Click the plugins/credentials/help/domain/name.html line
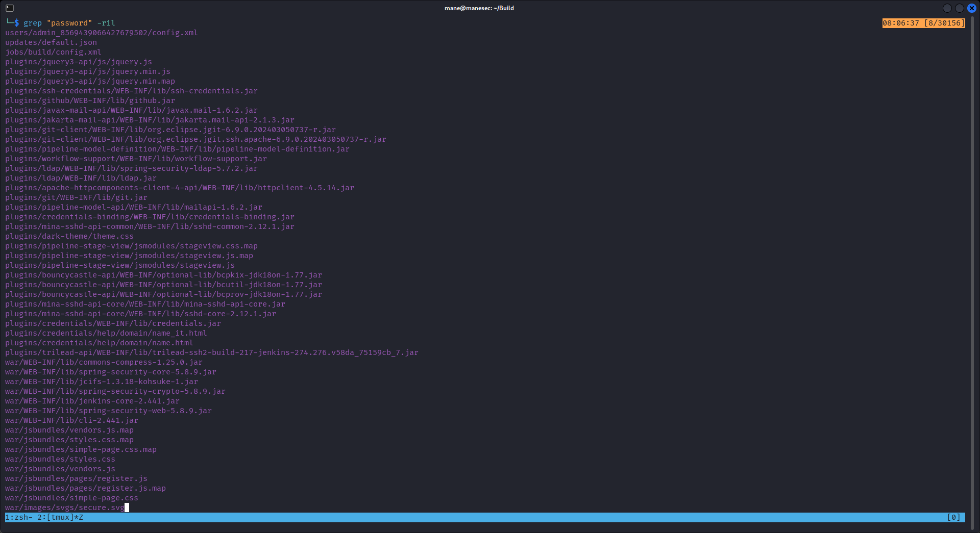980x533 pixels. tap(99, 343)
